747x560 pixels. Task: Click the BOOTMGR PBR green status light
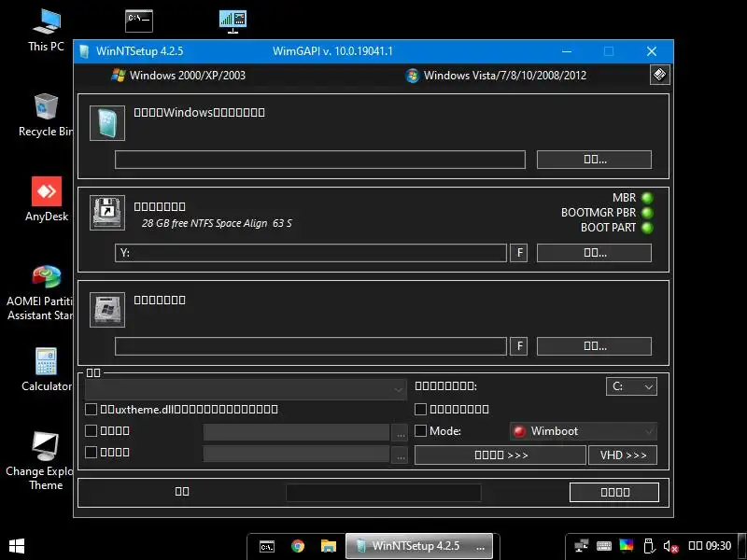pos(647,213)
